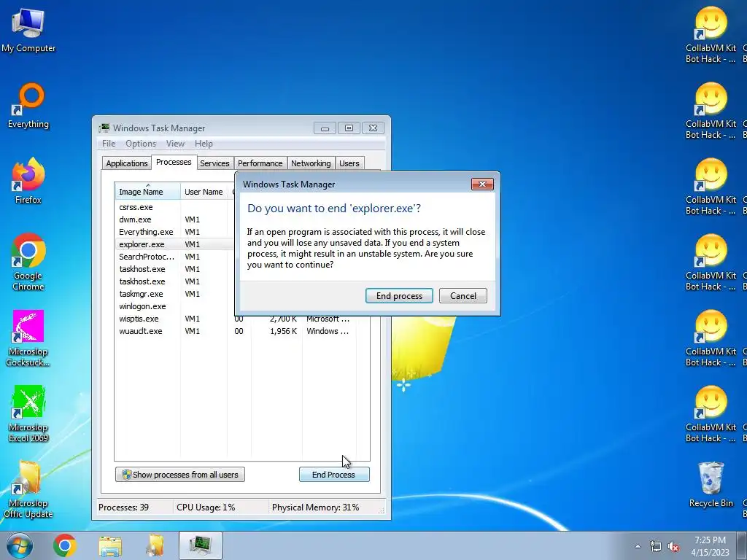
Task: Click the Show desktop button
Action: pyautogui.click(x=742, y=545)
